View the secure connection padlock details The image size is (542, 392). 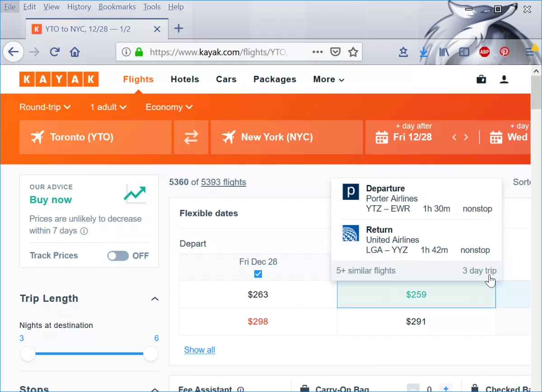[139, 52]
